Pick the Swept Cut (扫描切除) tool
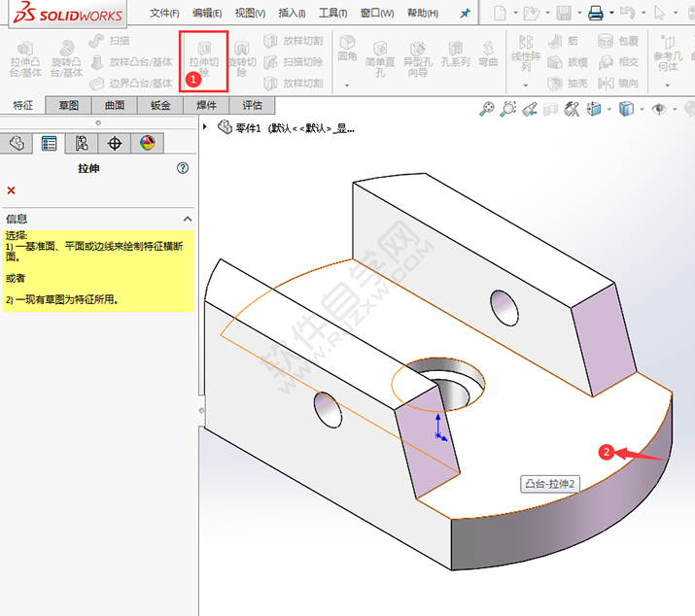This screenshot has width=695, height=616. click(x=294, y=62)
